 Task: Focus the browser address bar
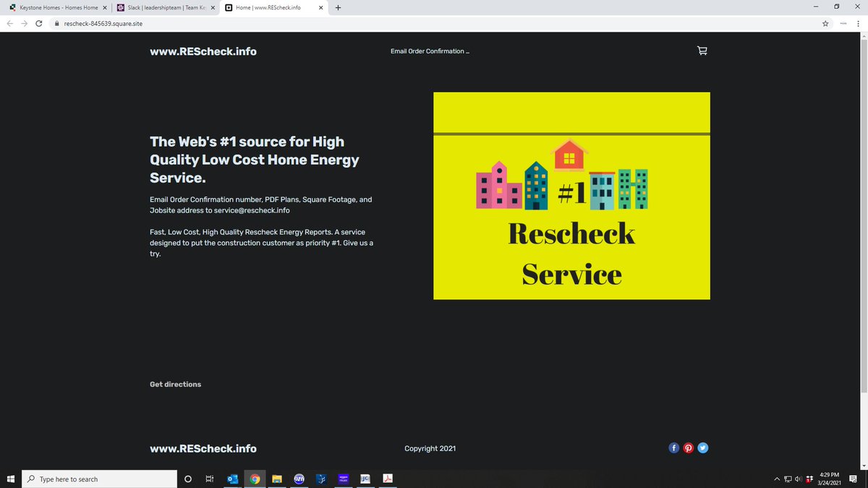pyautogui.click(x=434, y=23)
